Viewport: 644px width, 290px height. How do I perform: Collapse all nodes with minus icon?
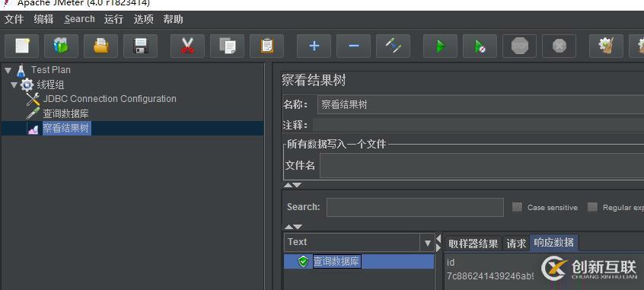(354, 46)
